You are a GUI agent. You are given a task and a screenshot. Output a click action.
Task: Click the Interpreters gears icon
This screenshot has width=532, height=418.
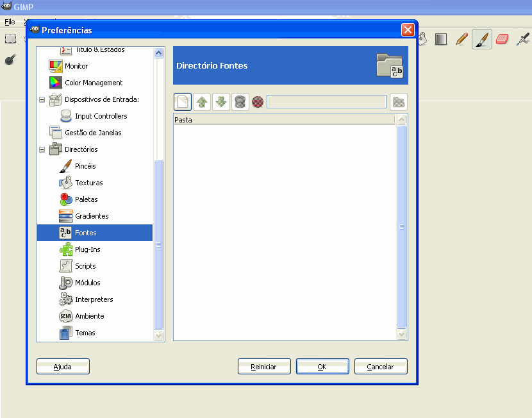[x=66, y=299]
